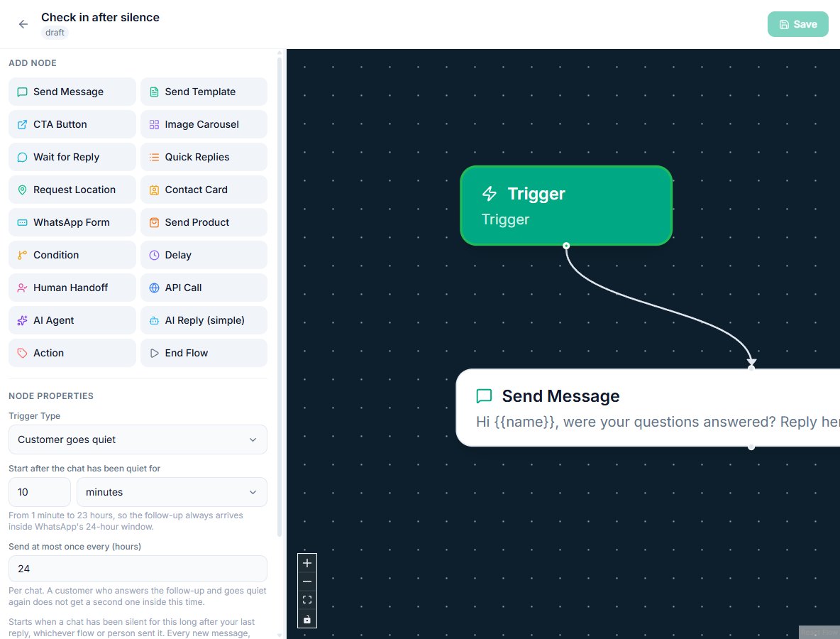Click the Send Message node's bottom handle

pyautogui.click(x=751, y=447)
